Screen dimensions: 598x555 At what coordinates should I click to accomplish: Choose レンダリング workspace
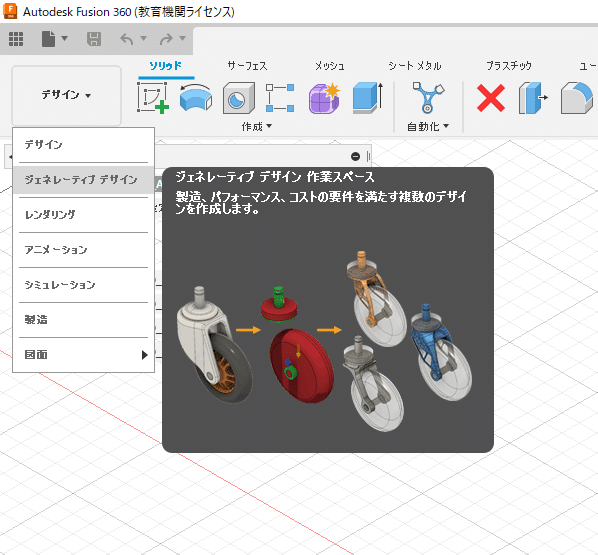tap(84, 215)
